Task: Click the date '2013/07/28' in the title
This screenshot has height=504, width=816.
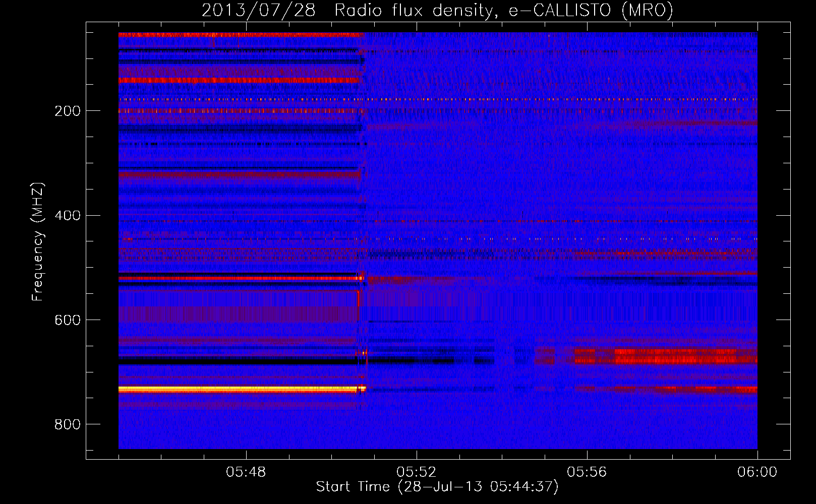Action: (259, 11)
